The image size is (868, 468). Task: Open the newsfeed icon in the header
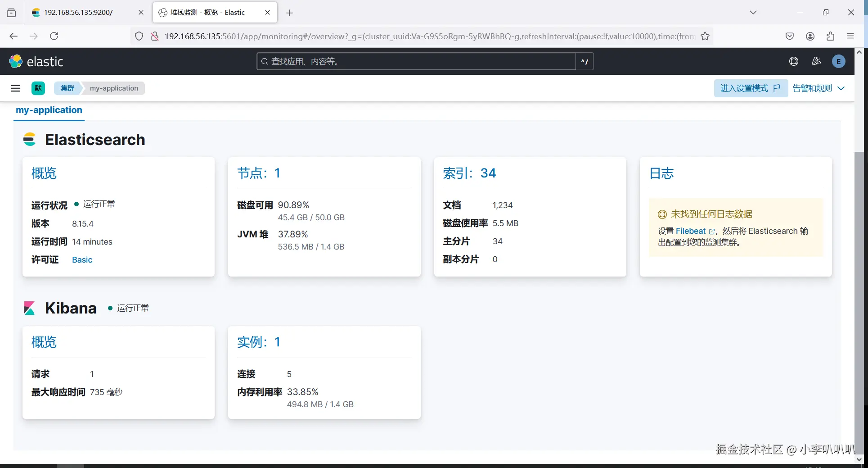click(x=816, y=61)
